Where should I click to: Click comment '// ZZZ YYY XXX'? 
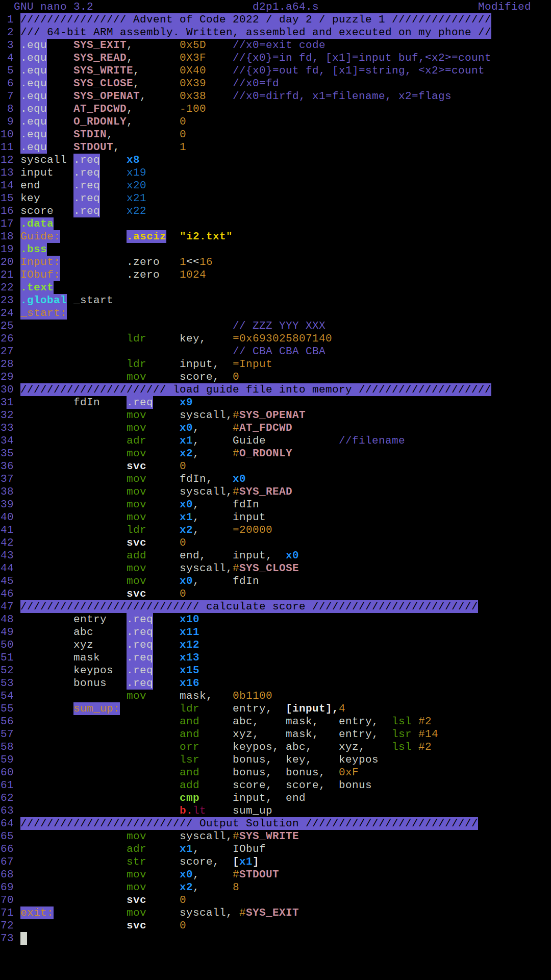coord(279,326)
